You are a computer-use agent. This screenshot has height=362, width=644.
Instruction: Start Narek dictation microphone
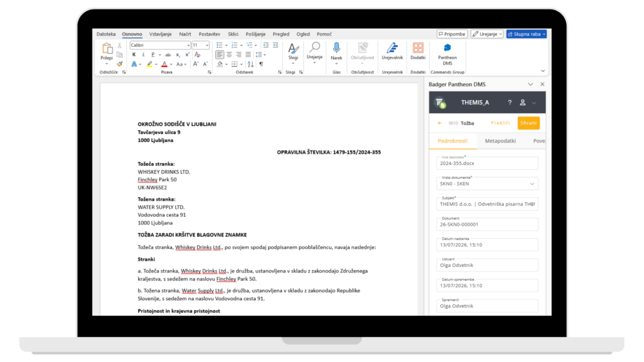(336, 48)
